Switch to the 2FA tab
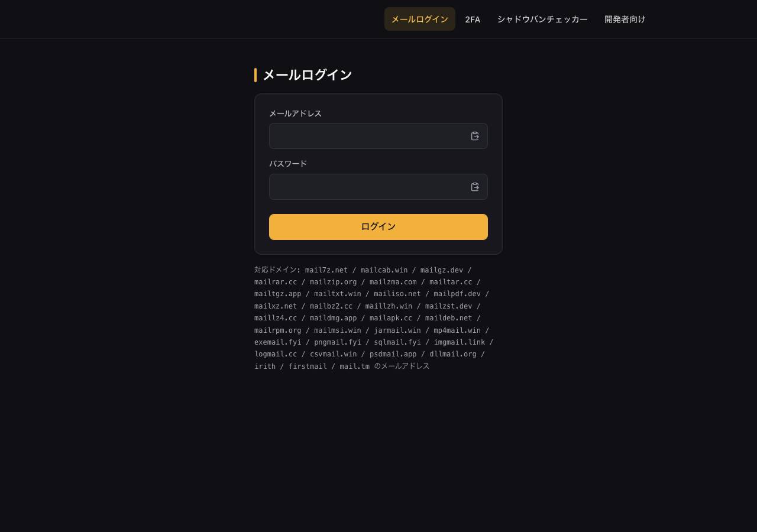Viewport: 757px width, 532px height. 473,19
